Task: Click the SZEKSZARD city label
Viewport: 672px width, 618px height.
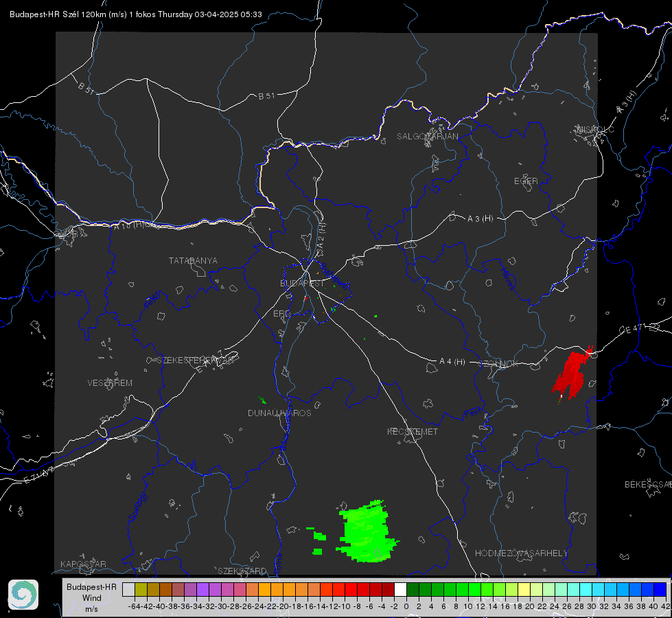Action: (242, 571)
